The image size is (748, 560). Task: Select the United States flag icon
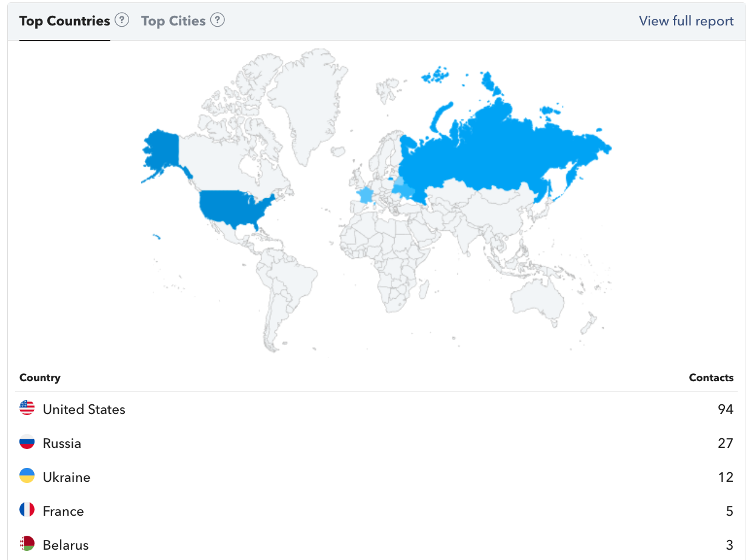click(27, 408)
